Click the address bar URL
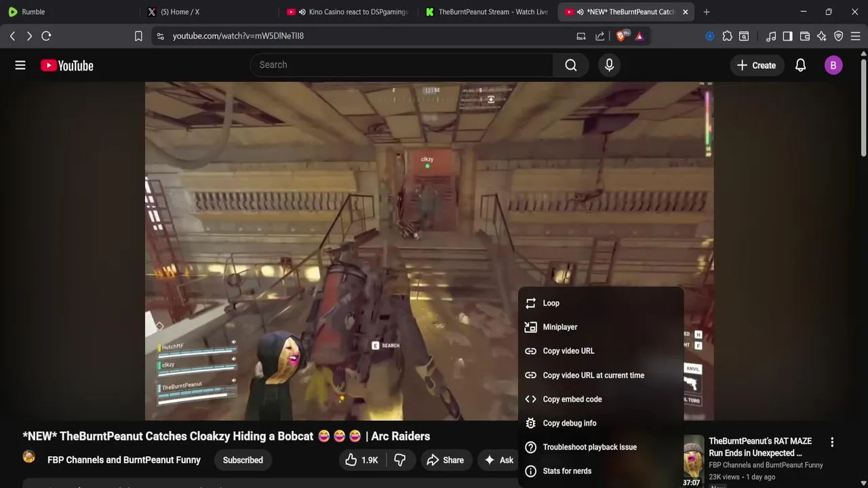Image resolution: width=868 pixels, height=488 pixels. pos(238,36)
